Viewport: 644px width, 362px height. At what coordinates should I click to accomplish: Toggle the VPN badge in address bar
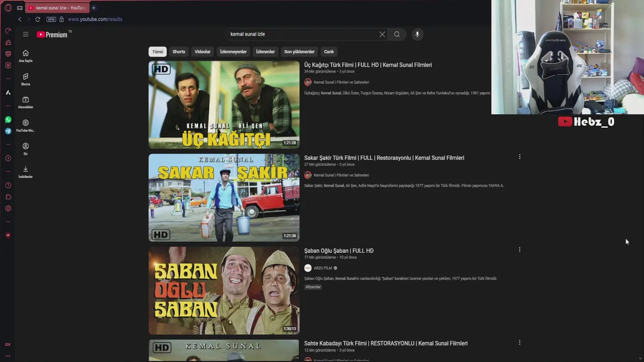(x=51, y=19)
